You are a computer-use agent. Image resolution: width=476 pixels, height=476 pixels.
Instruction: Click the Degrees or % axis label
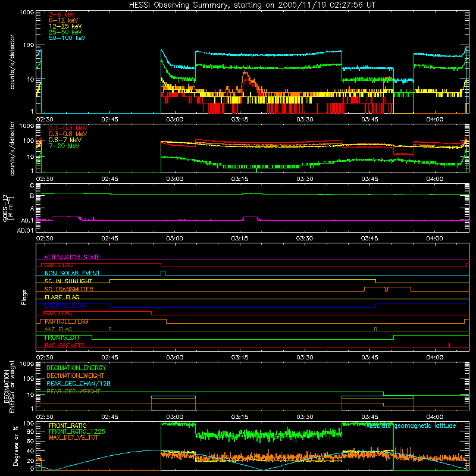click(15, 446)
